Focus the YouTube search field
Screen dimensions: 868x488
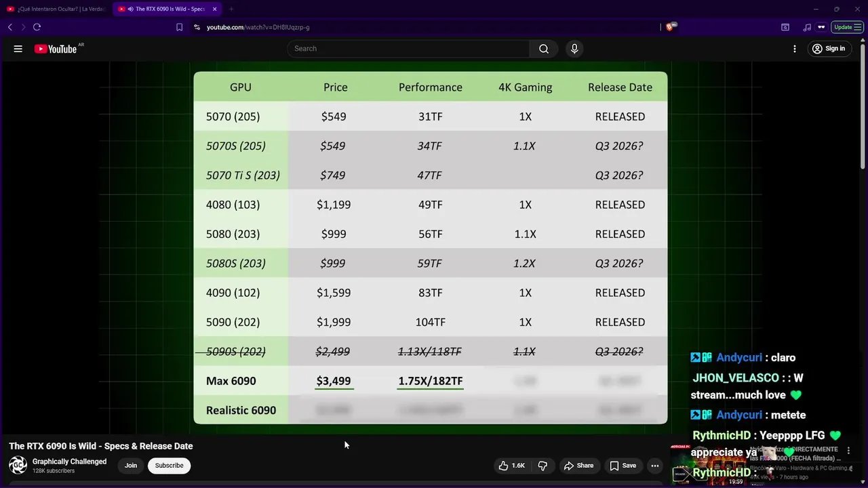(x=408, y=49)
